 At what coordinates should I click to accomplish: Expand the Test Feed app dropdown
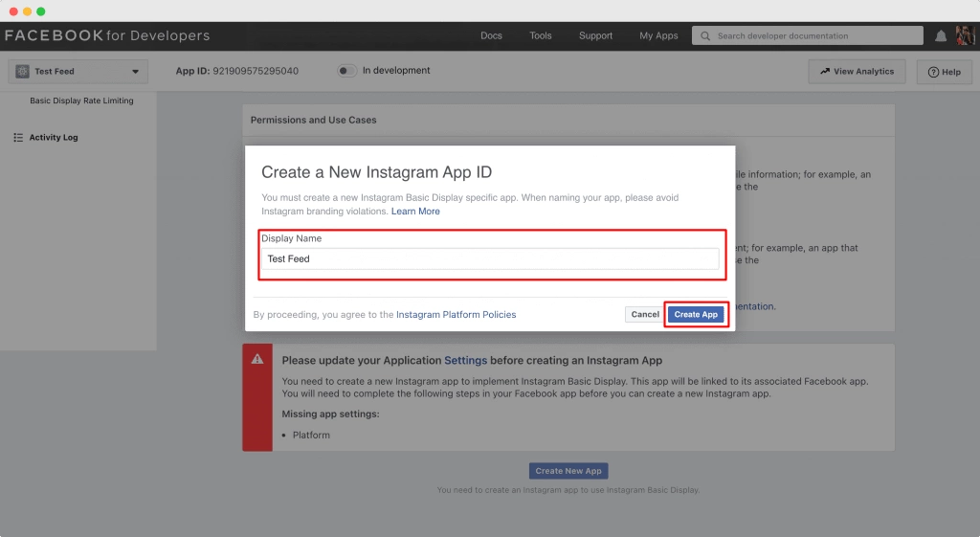pos(78,71)
